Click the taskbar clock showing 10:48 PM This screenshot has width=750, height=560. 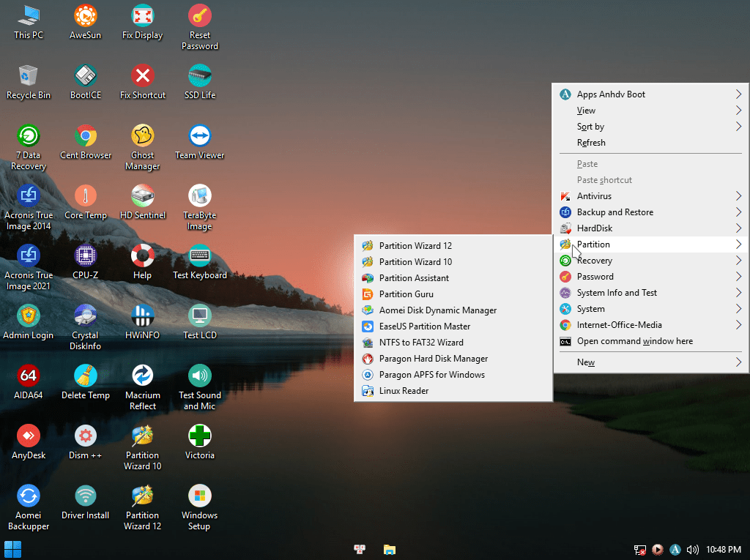coord(723,550)
